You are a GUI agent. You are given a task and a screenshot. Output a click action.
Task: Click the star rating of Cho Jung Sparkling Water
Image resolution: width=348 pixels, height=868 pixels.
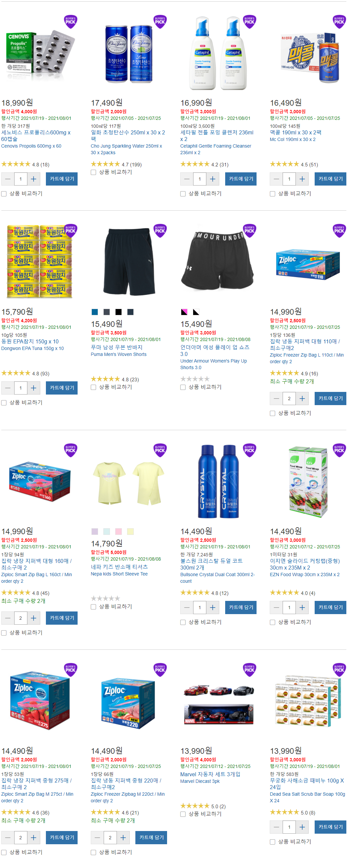tap(105, 164)
